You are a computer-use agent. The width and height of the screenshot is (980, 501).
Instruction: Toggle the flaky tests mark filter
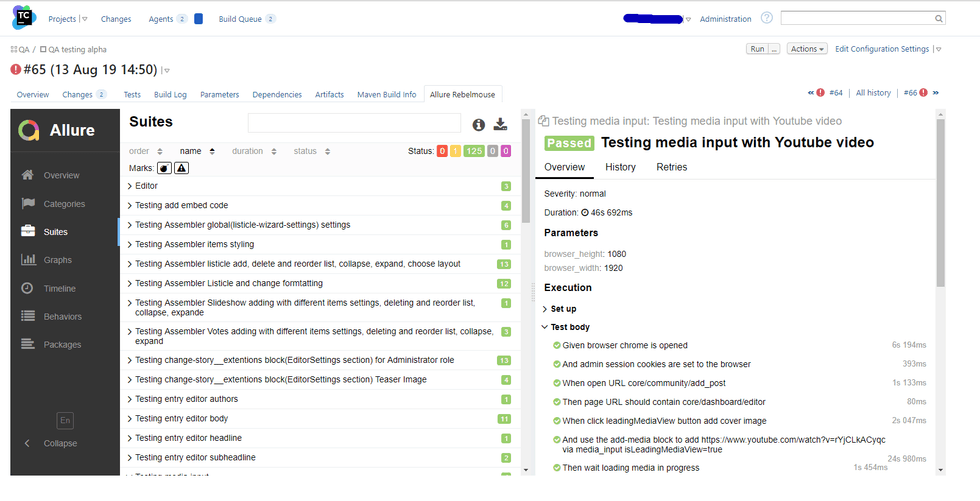164,168
